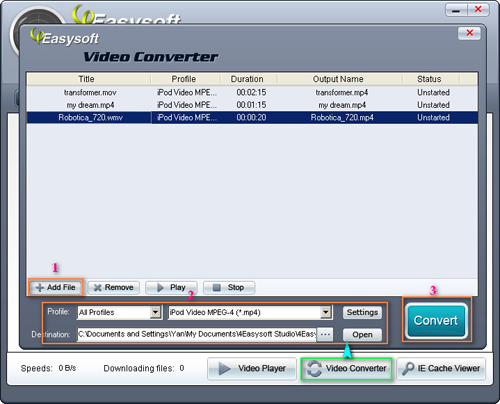The height and width of the screenshot is (404, 500).
Task: Click the Speeds 0 B/s readout
Action: (x=48, y=368)
